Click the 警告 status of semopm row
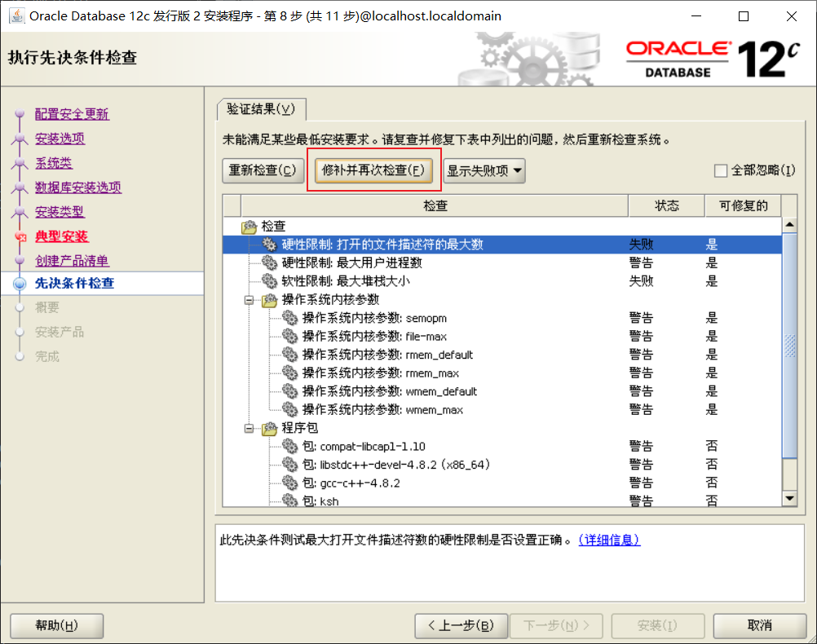 tap(641, 318)
